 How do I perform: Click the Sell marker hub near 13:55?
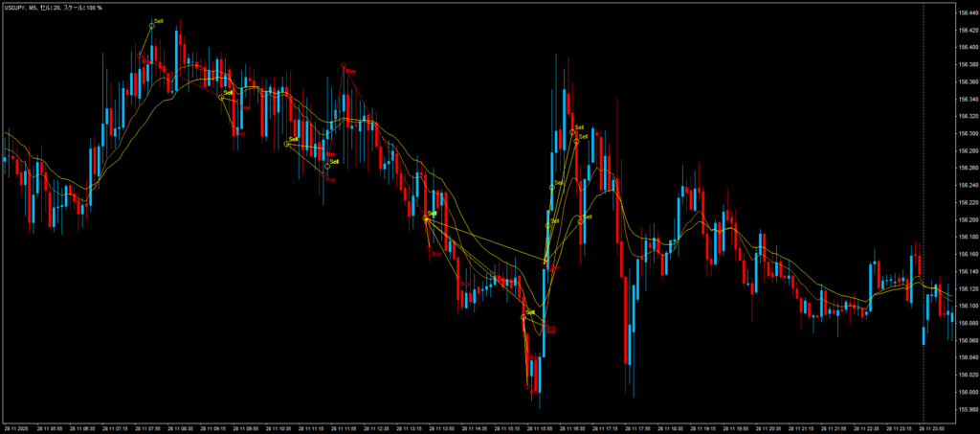click(426, 217)
